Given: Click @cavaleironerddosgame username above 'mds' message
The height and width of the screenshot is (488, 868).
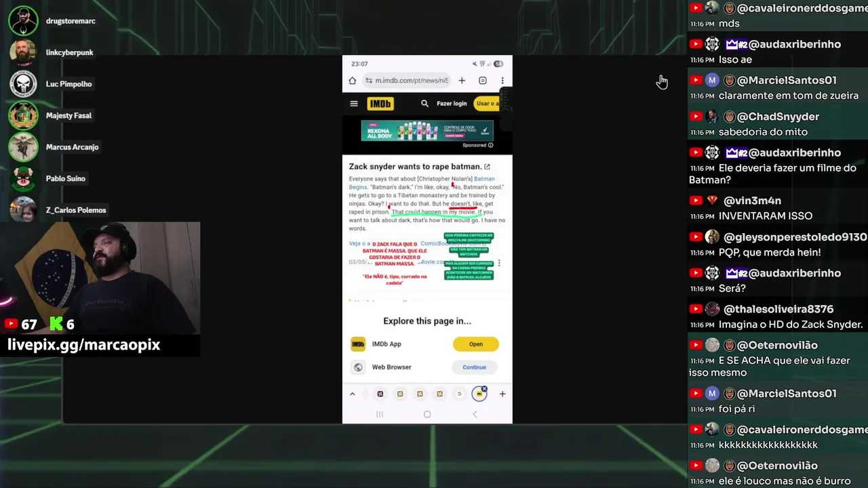Looking at the screenshot, I should pyautogui.click(x=802, y=9).
